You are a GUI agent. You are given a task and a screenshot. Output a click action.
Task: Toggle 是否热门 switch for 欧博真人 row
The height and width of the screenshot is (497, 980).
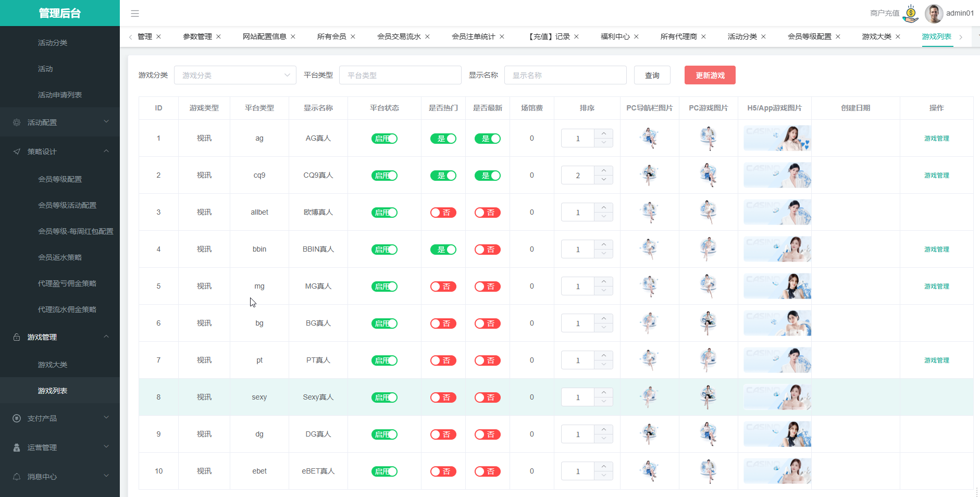tap(443, 213)
